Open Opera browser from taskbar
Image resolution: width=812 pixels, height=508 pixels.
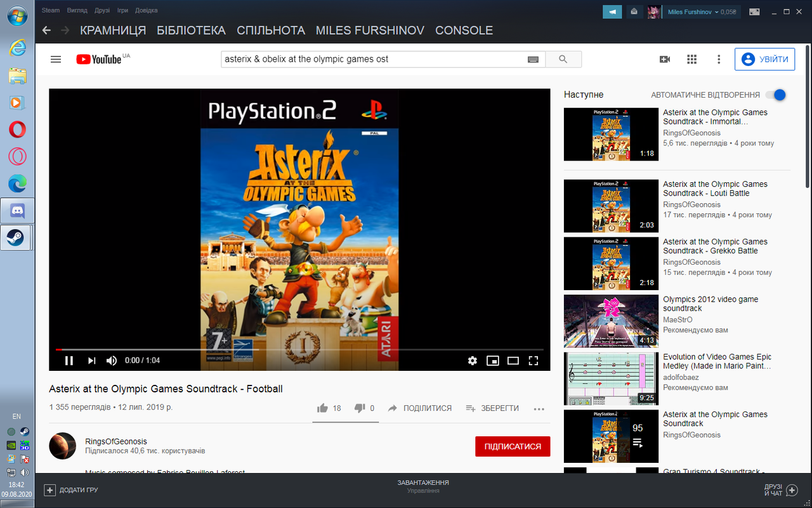click(x=17, y=130)
